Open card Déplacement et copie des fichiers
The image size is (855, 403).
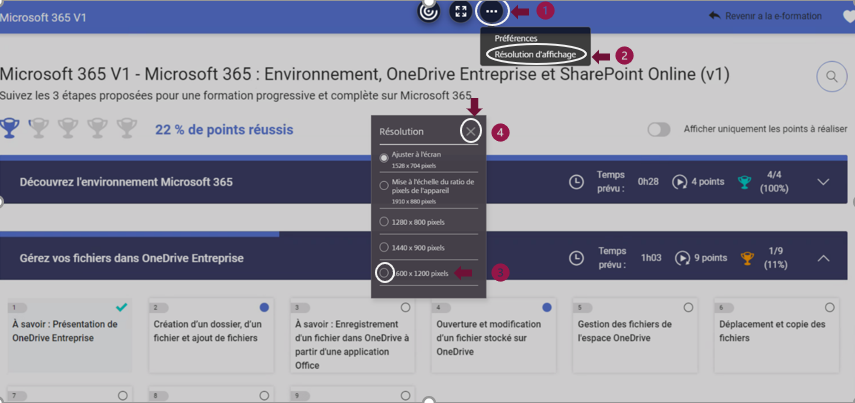click(x=776, y=335)
